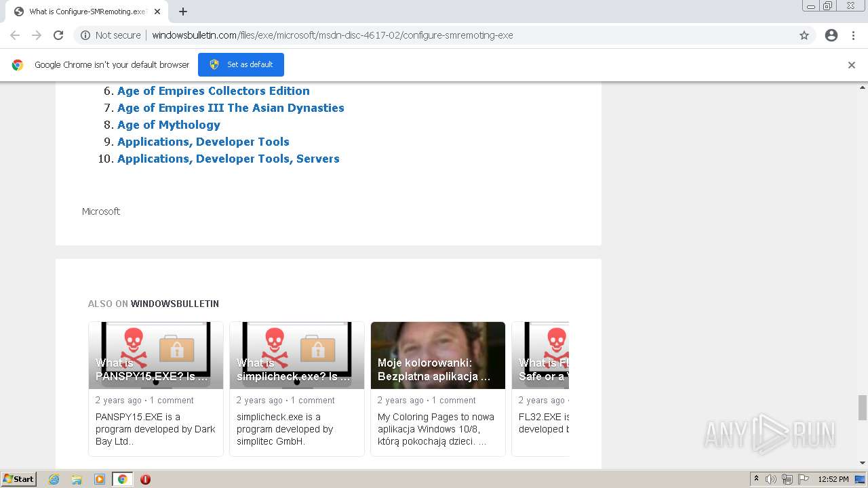
Task: Open network status tray icon
Action: (787, 479)
